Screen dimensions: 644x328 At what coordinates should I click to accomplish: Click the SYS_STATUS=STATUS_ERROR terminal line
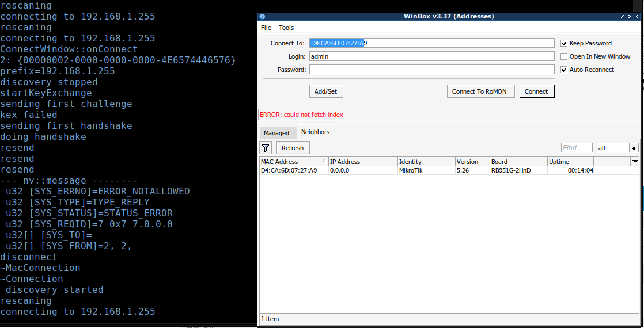click(x=89, y=213)
